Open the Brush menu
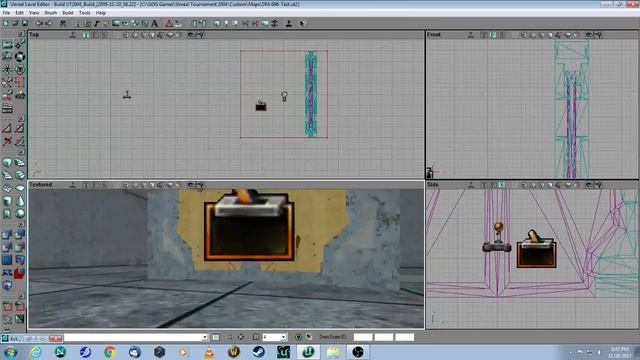The height and width of the screenshot is (360, 640). (51, 13)
